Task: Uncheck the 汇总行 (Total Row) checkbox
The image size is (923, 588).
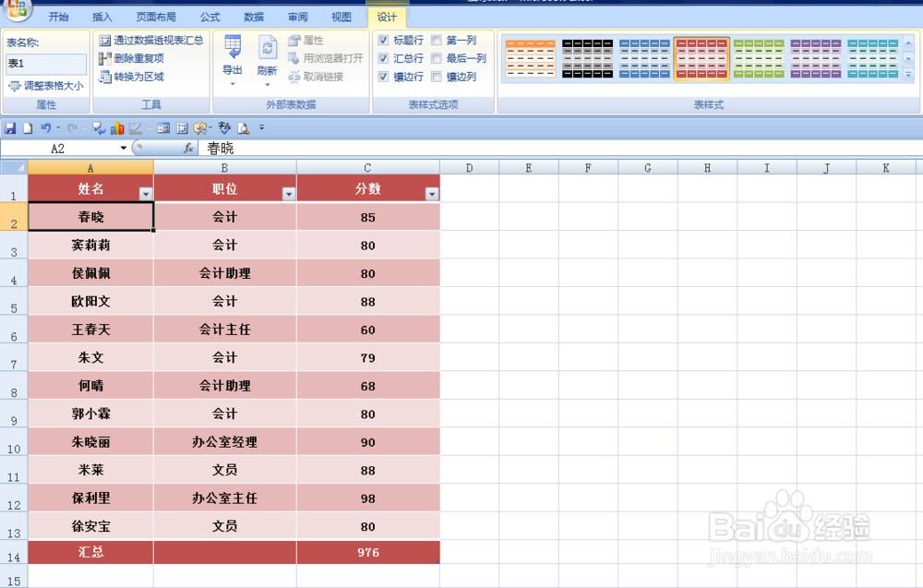Action: click(x=383, y=57)
